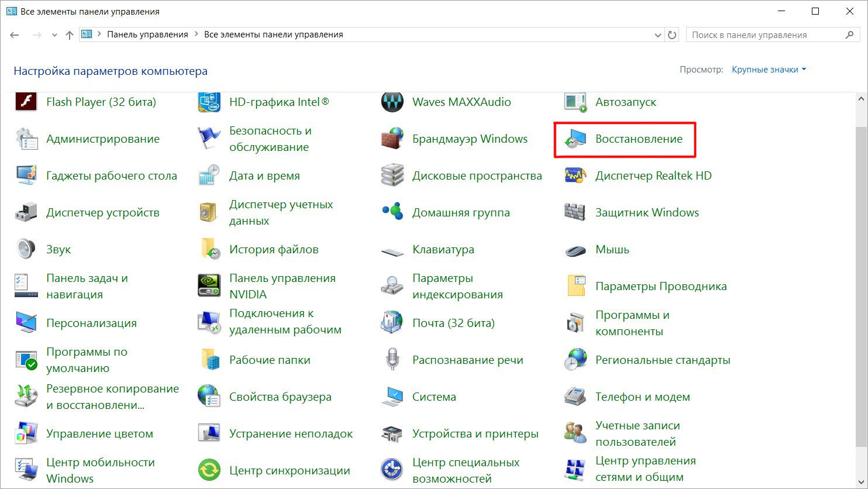The width and height of the screenshot is (868, 489).
Task: Open the Устранение неполадок link
Action: (x=291, y=434)
